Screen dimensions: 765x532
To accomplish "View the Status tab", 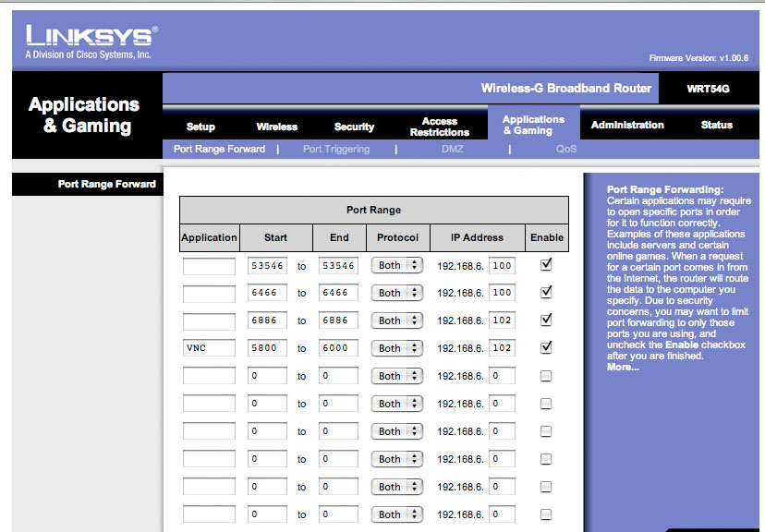I will click(x=716, y=125).
